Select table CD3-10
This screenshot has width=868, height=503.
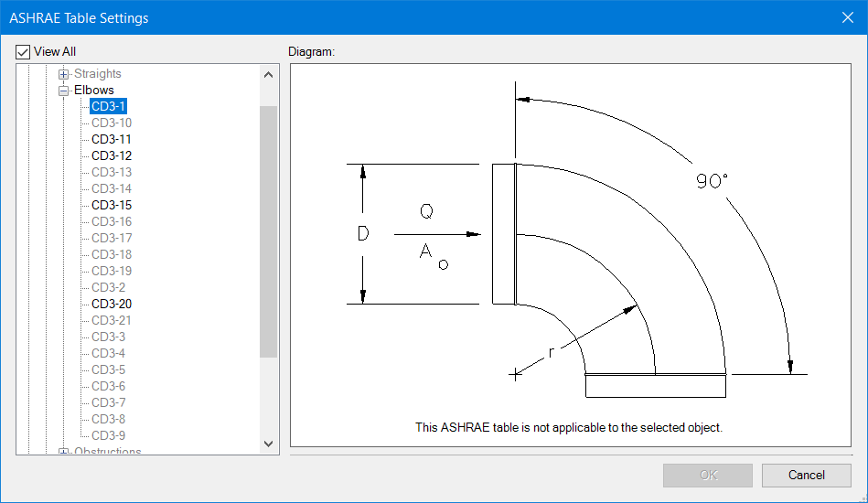point(112,123)
